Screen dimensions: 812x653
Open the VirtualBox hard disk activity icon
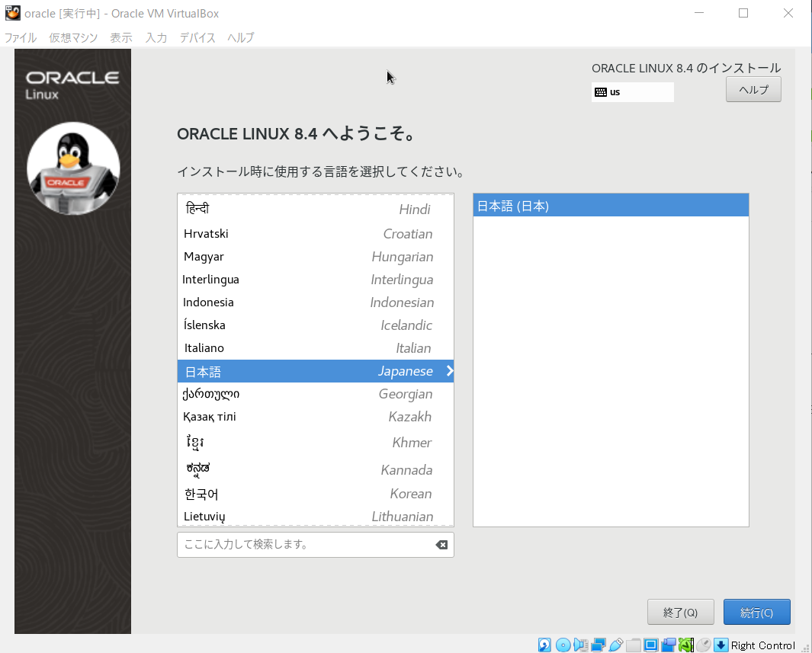(x=544, y=645)
